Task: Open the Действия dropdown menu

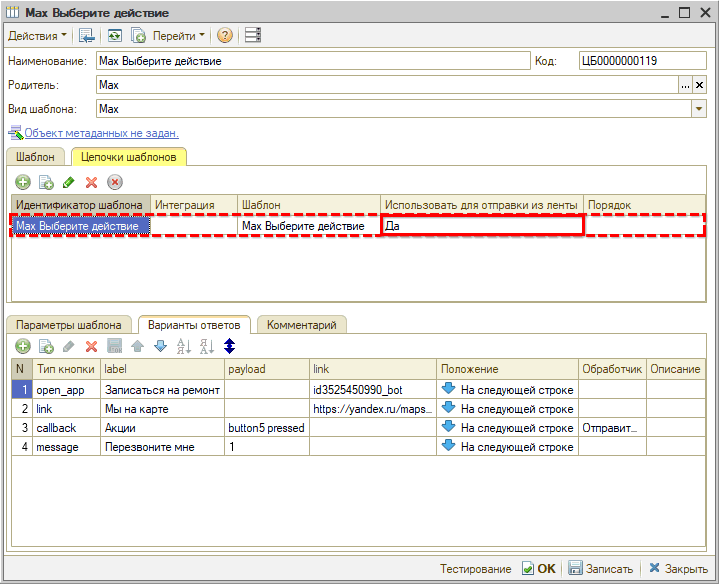Action: point(38,35)
